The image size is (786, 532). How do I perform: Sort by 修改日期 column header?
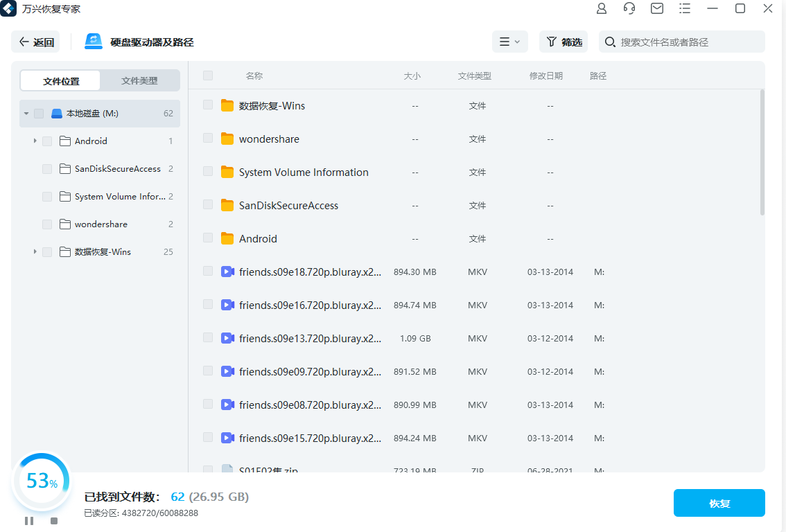(x=546, y=76)
